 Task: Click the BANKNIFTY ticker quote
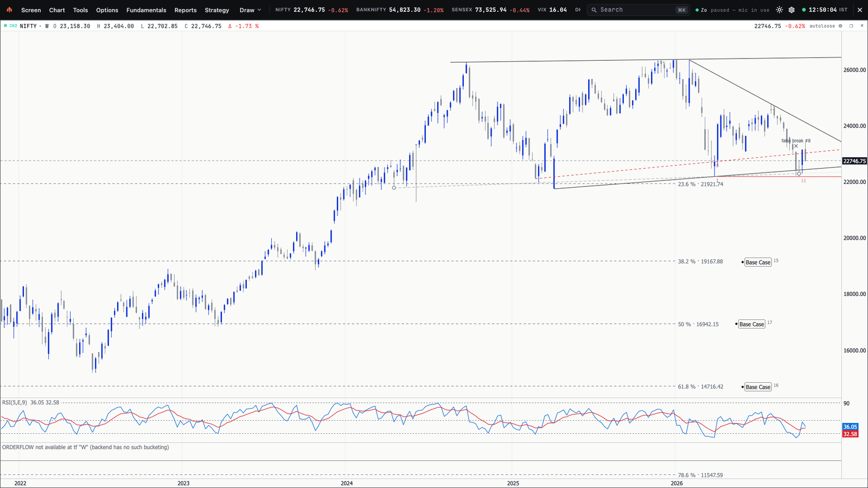coord(400,10)
